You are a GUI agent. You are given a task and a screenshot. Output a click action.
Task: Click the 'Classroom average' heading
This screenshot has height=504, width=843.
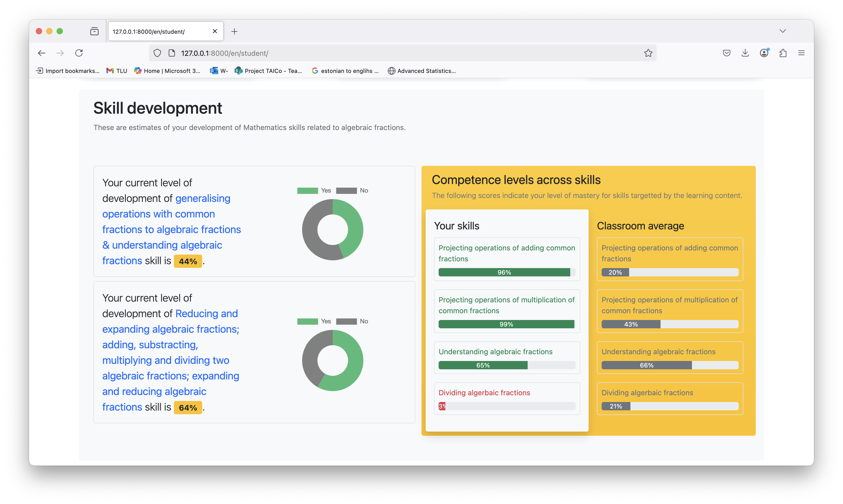640,226
